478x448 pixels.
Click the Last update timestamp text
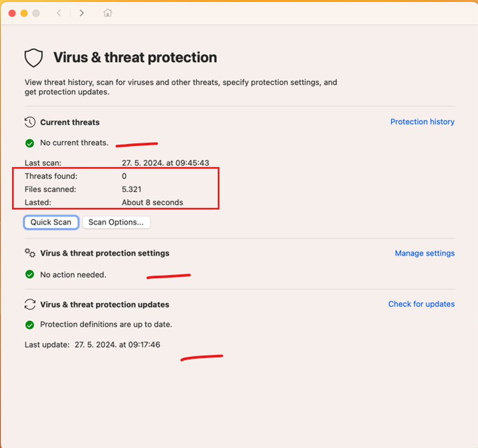click(117, 344)
